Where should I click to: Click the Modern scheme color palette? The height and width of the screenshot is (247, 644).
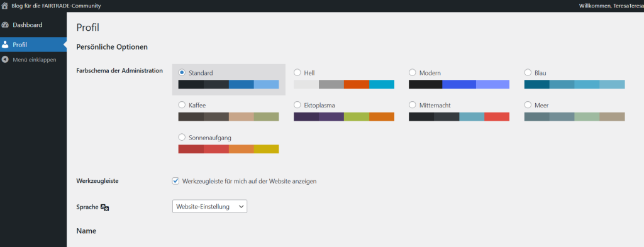click(x=459, y=84)
